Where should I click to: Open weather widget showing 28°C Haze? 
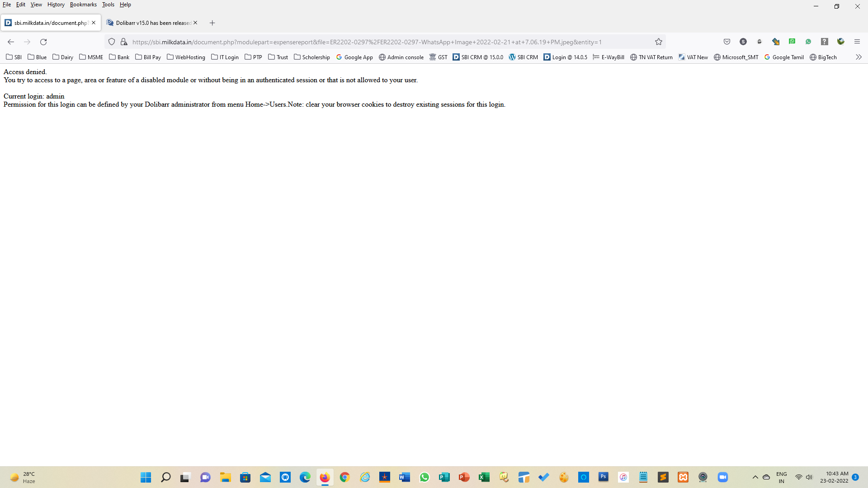[x=23, y=477]
